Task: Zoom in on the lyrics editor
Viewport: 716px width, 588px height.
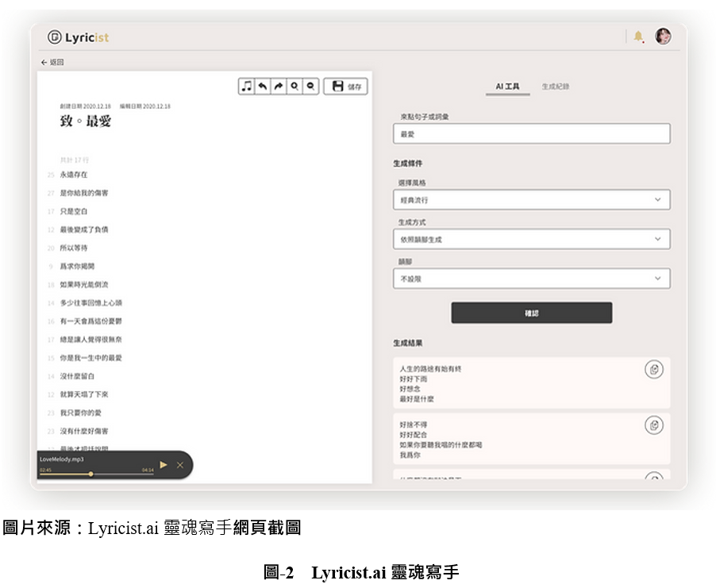Action: pyautogui.click(x=294, y=86)
